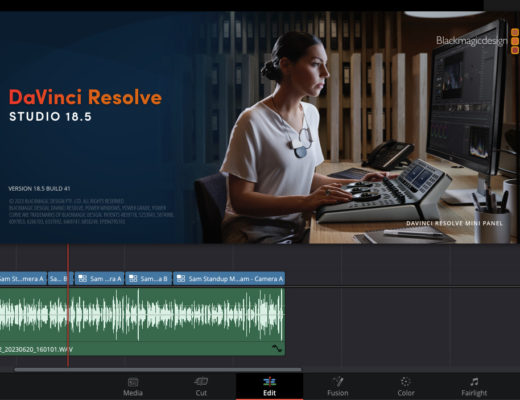Click the red timeline playhead line
520x400 pixels.
pos(68,305)
